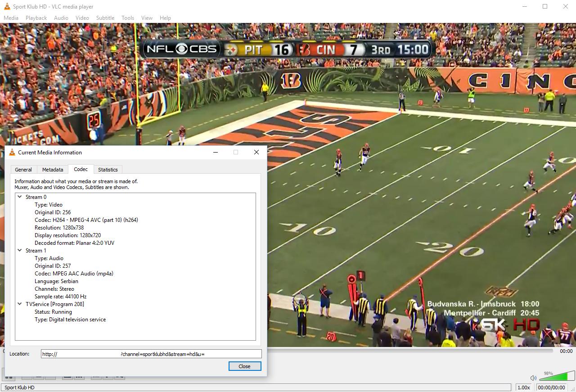Minimize the Current Media Information dialog

click(216, 152)
